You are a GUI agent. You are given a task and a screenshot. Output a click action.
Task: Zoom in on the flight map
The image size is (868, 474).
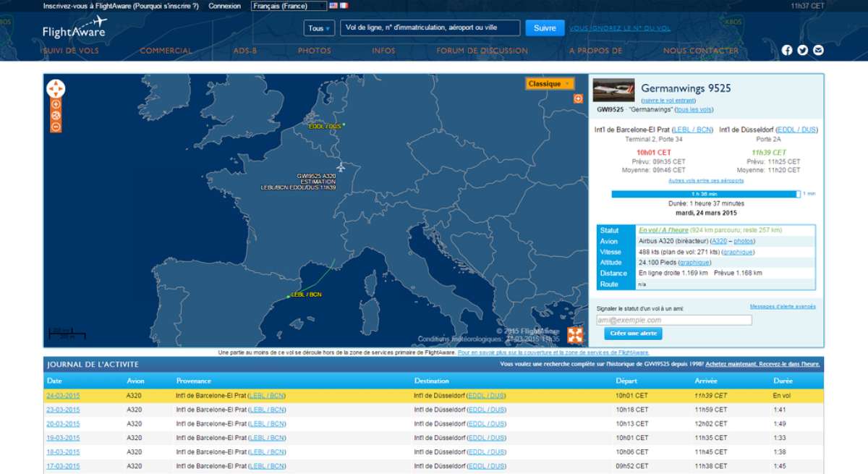point(56,104)
